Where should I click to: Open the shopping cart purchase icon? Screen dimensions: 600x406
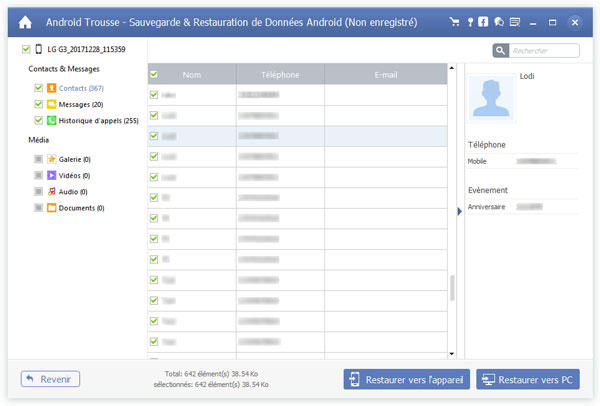pyautogui.click(x=455, y=21)
